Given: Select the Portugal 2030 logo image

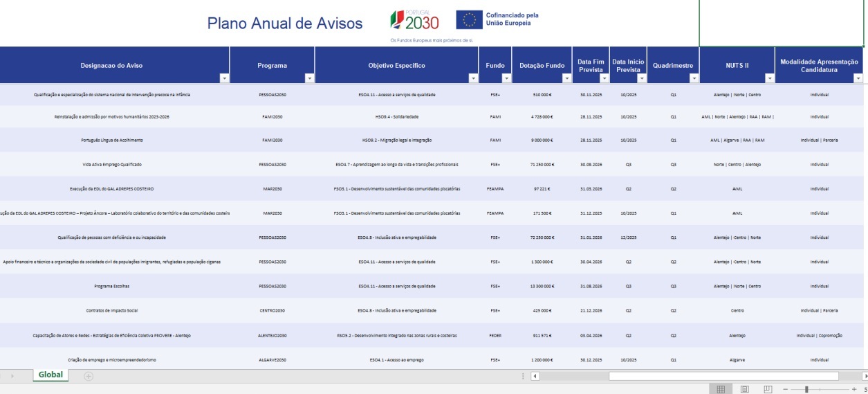Looking at the screenshot, I should click(x=415, y=20).
